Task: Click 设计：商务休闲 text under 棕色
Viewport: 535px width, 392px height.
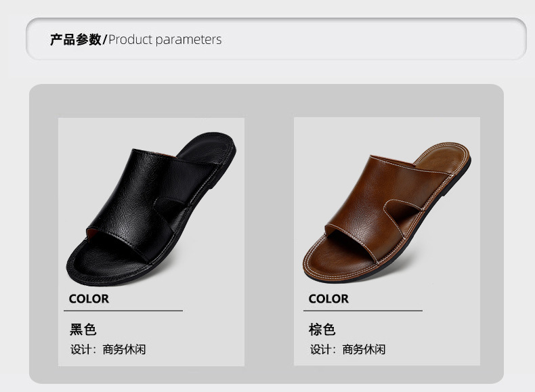Action: click(347, 350)
